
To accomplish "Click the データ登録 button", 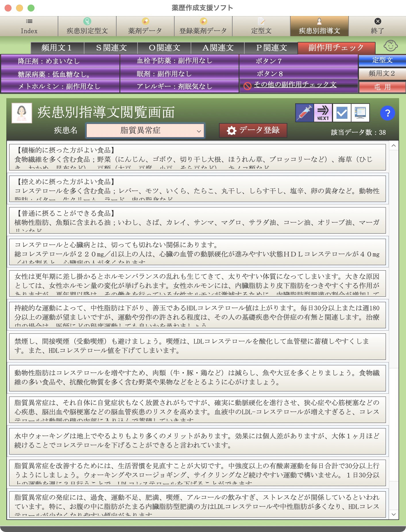I will pyautogui.click(x=253, y=131).
